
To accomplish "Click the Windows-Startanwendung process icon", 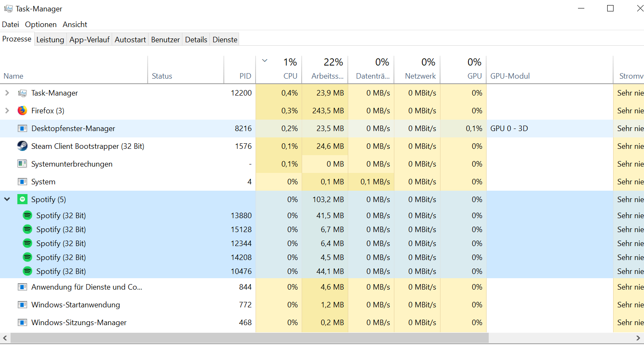I will coord(22,305).
